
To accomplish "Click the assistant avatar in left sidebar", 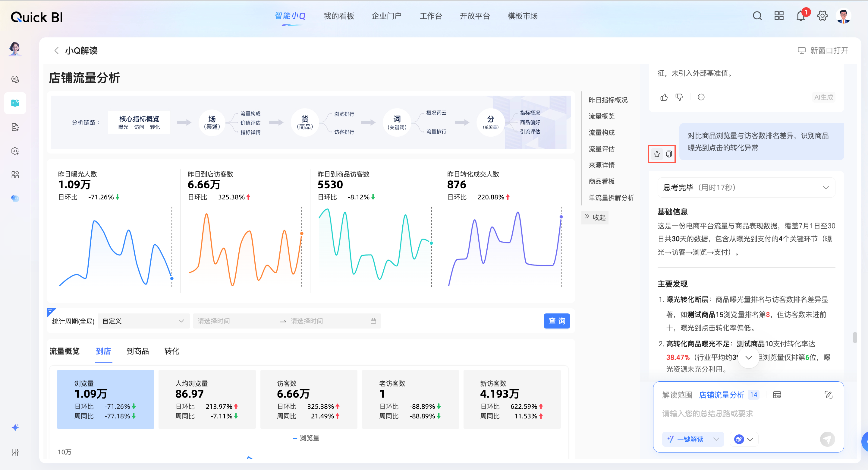I will click(15, 49).
